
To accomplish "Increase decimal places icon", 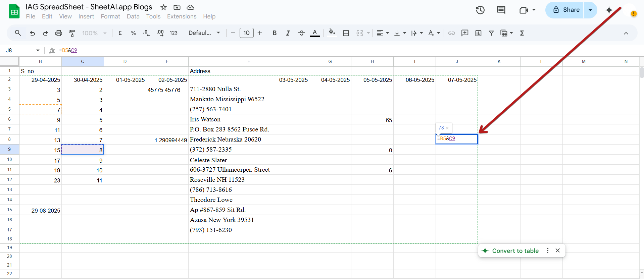I will 160,33.
